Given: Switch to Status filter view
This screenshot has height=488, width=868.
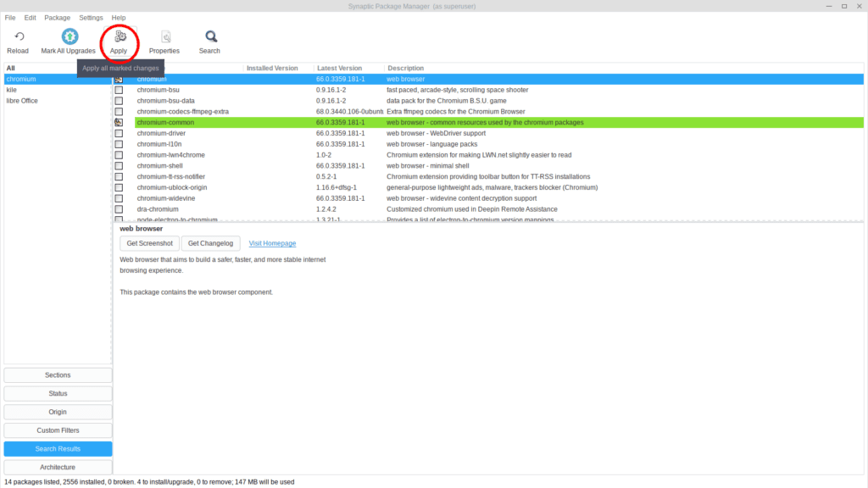Looking at the screenshot, I should tap(58, 393).
